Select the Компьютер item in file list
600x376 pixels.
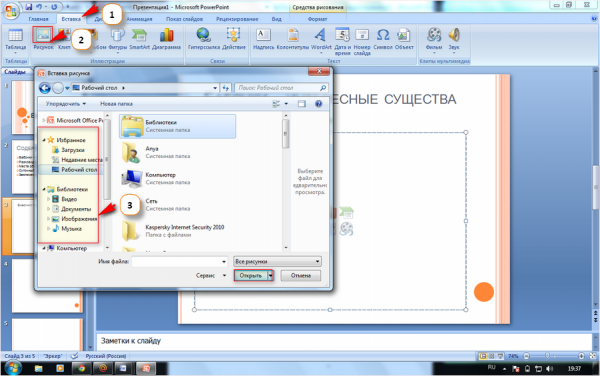click(x=178, y=179)
